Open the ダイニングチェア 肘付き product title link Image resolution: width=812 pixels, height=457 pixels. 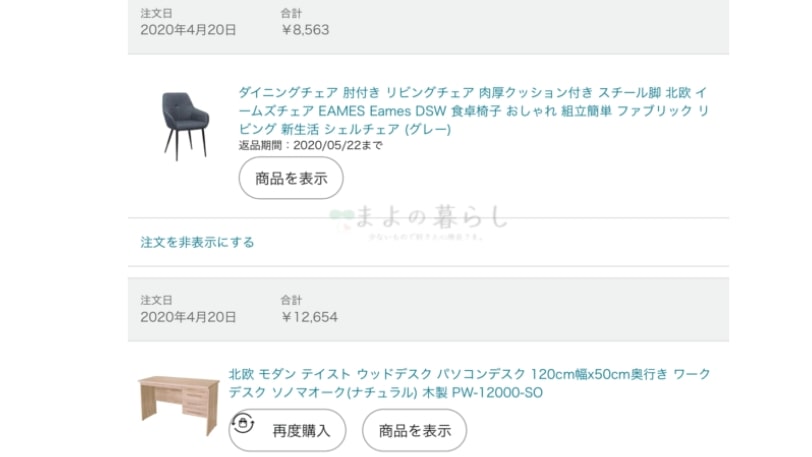(x=473, y=111)
